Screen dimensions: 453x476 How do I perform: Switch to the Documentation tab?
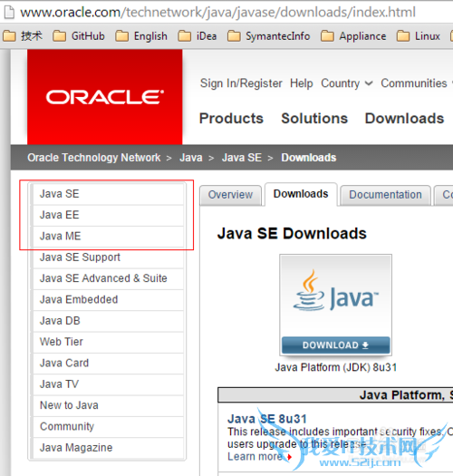[385, 195]
